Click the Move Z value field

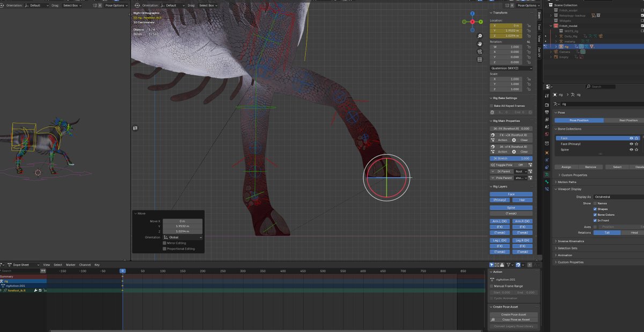click(x=182, y=231)
